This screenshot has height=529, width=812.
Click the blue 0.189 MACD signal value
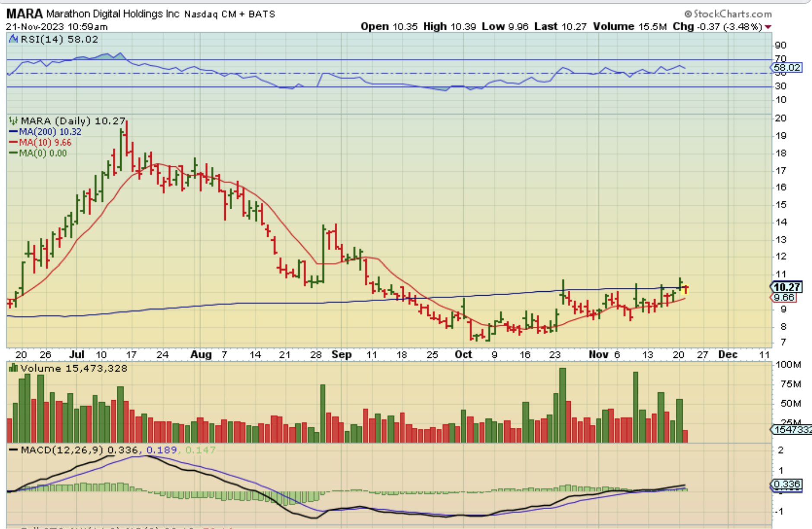click(x=161, y=450)
